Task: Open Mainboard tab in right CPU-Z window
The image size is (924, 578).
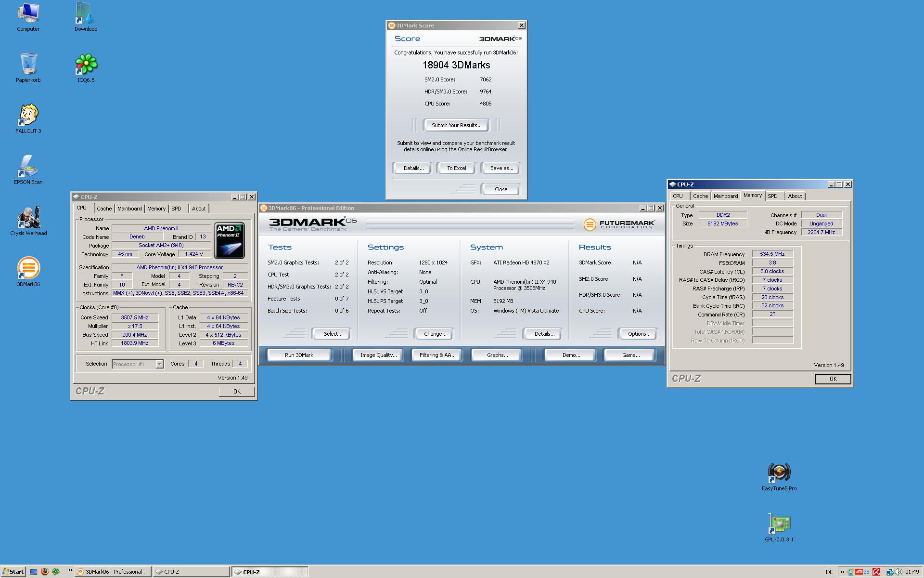Action: coord(726,196)
